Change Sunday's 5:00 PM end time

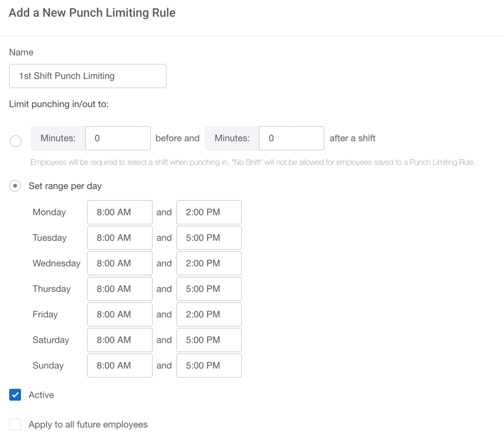(209, 365)
